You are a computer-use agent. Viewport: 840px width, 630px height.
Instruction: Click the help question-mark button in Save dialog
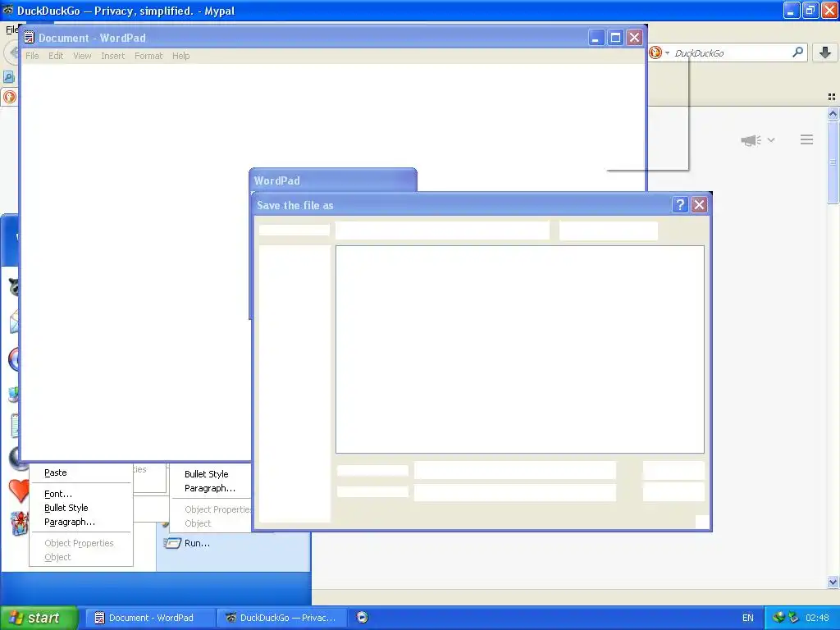click(680, 204)
